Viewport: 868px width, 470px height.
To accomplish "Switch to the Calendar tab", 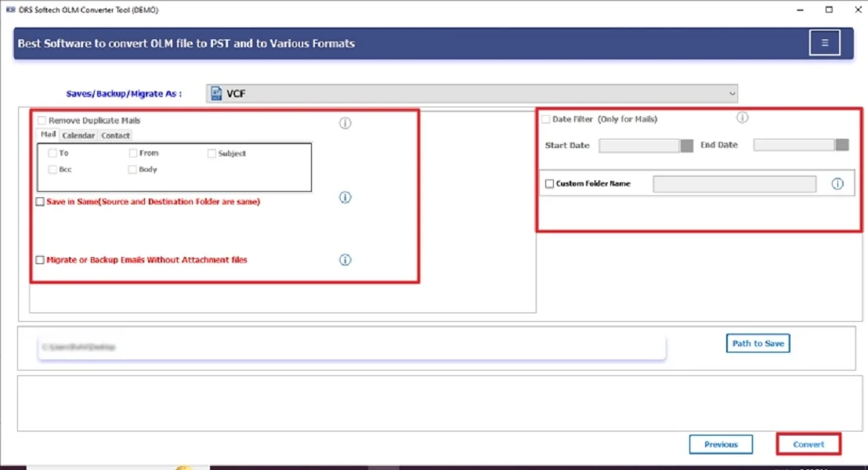I will point(78,135).
